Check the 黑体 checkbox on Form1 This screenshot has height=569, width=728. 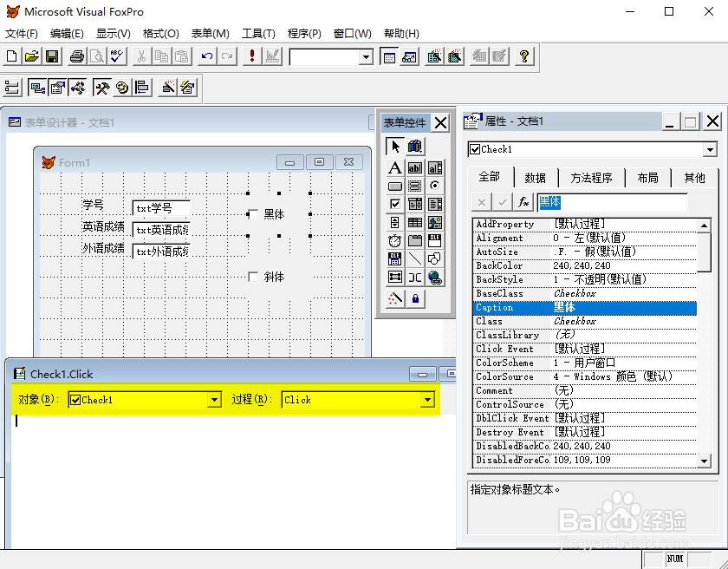[x=253, y=214]
